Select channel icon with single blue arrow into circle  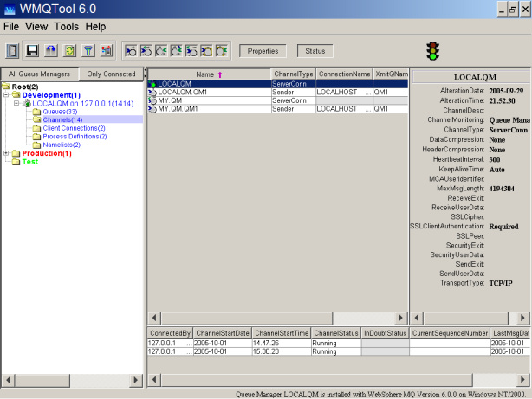[x=131, y=51]
